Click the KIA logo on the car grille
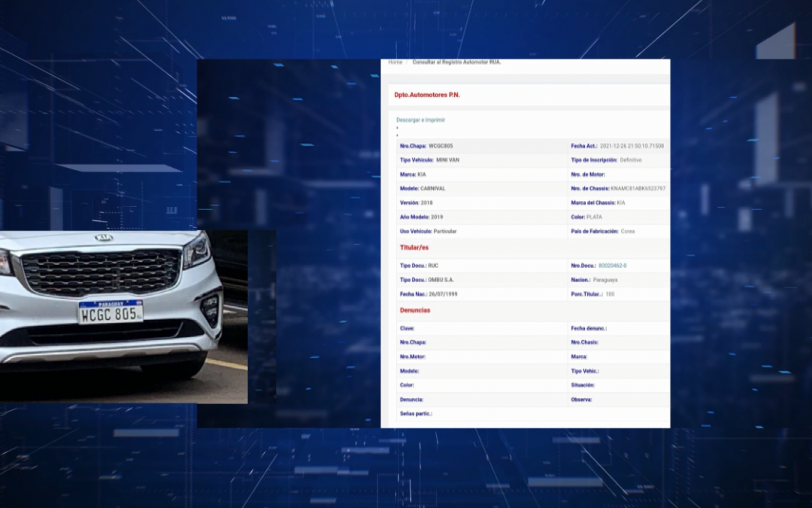This screenshot has width=812, height=508. [x=104, y=238]
